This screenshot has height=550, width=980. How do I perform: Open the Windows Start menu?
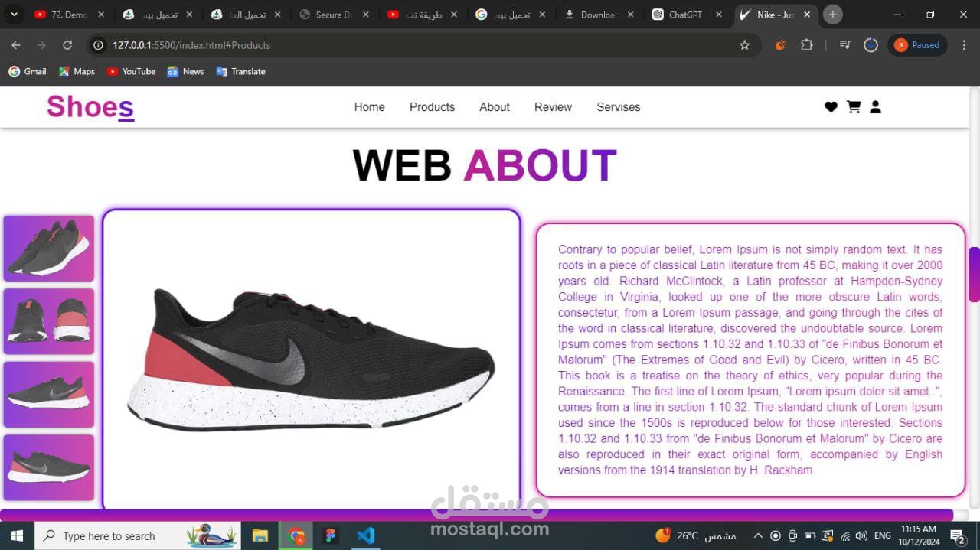pos(17,535)
